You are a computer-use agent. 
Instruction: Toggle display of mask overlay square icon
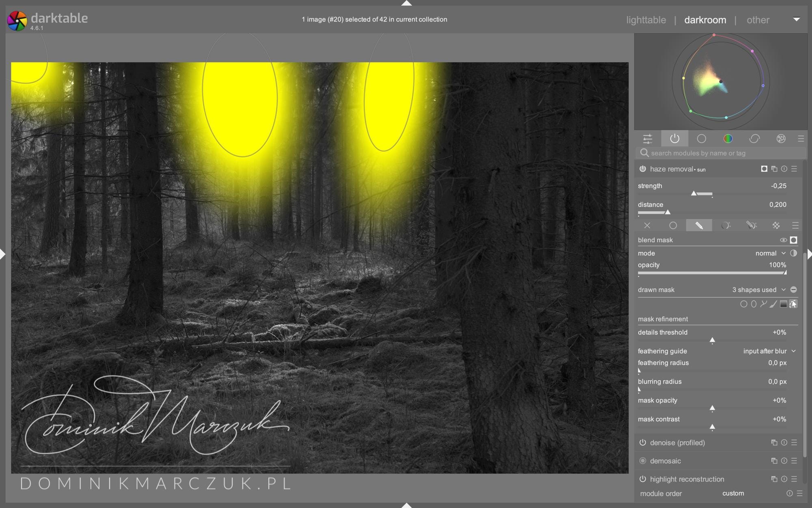[794, 240]
